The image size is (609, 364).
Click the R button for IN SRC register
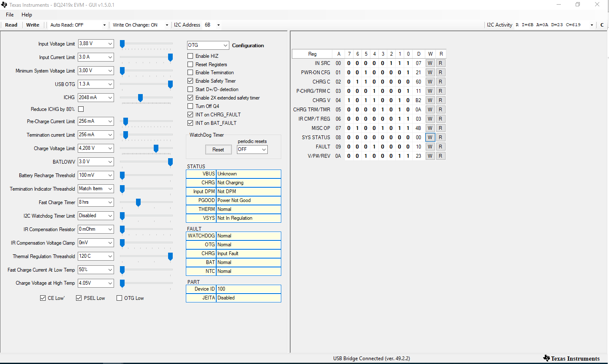pyautogui.click(x=440, y=63)
